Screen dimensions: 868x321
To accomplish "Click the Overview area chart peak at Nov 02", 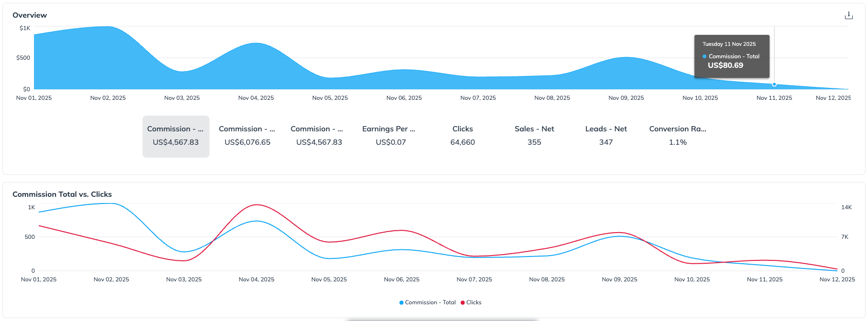I will point(109,27).
